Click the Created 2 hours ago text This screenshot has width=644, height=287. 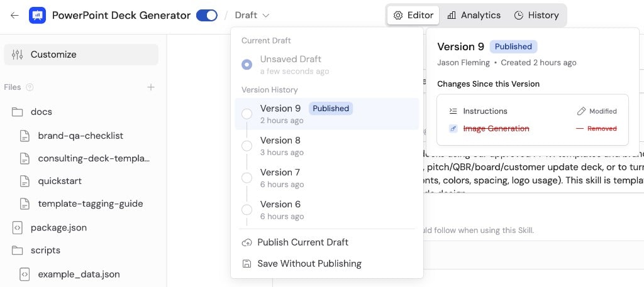(538, 63)
